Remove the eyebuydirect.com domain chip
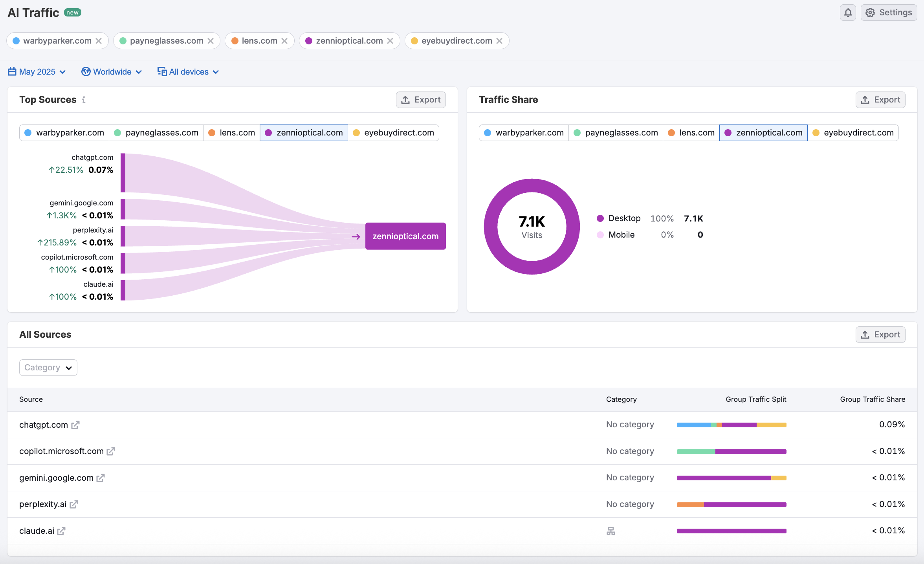 (500, 41)
